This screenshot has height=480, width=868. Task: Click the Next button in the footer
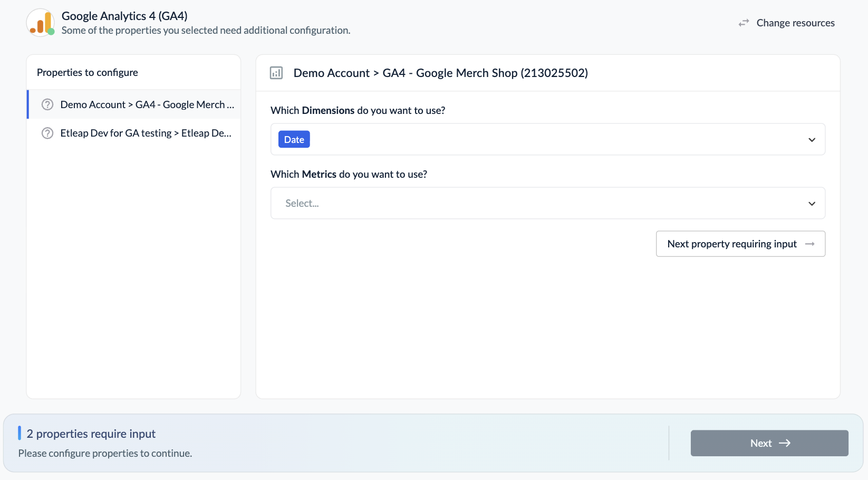point(769,443)
